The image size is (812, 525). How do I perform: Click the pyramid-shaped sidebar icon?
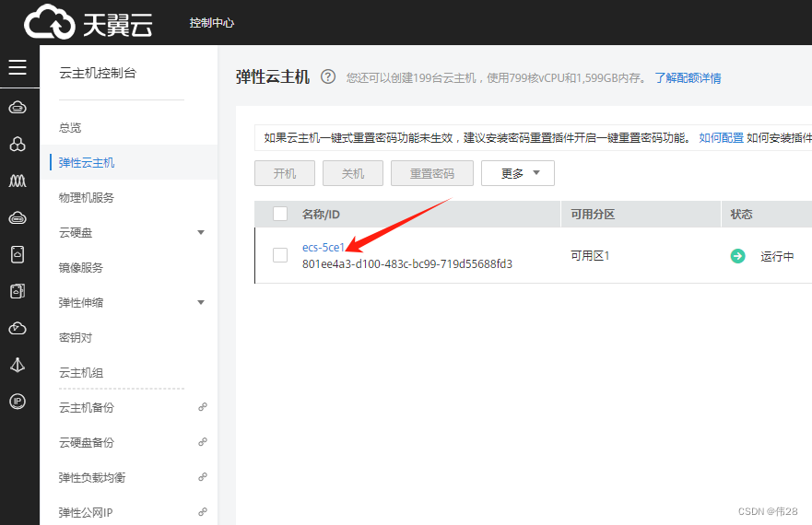point(18,365)
